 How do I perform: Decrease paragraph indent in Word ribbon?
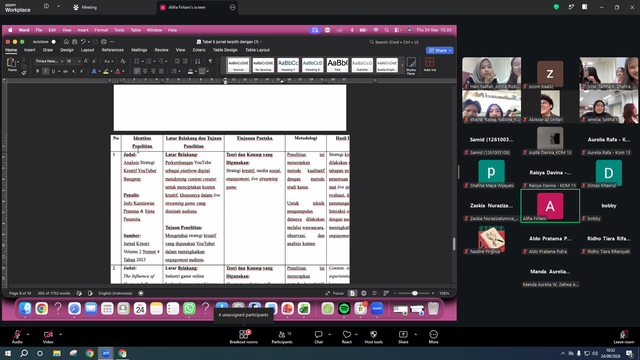(x=177, y=61)
